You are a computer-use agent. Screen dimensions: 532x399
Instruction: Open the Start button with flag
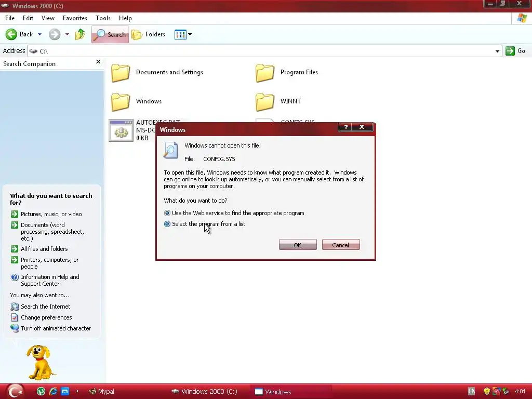pos(15,392)
